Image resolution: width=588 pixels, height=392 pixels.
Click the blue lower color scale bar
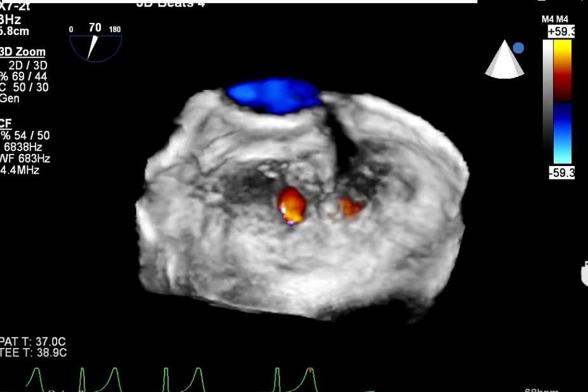coord(563,134)
